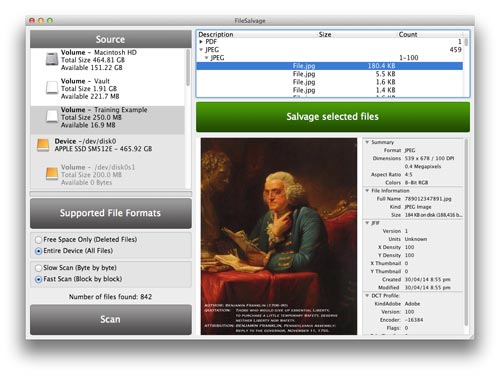
Task: Click the Macintosh HD volume drive icon
Action: [52, 59]
